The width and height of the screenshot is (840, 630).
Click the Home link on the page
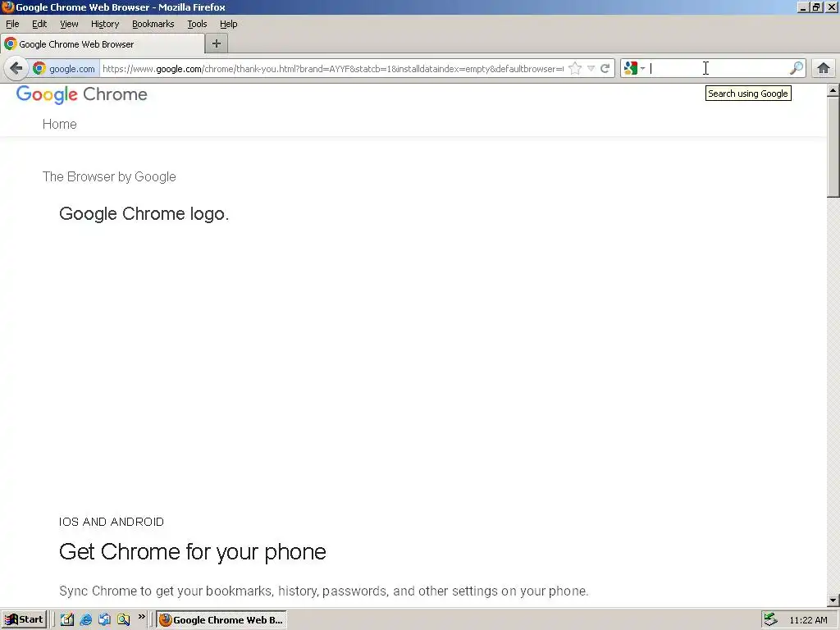tap(59, 125)
